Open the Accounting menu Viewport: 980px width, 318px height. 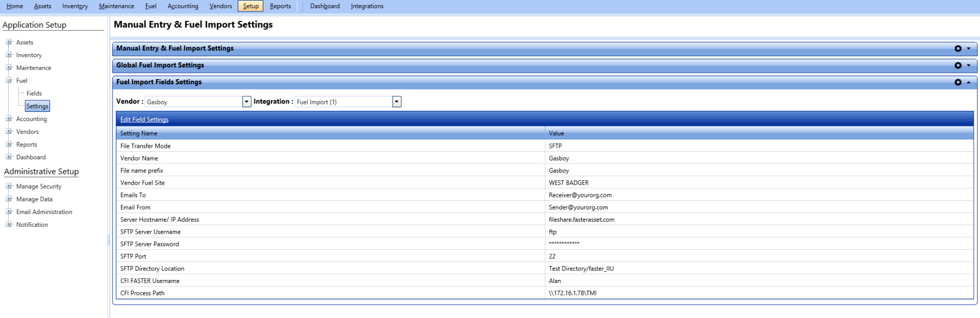[183, 6]
